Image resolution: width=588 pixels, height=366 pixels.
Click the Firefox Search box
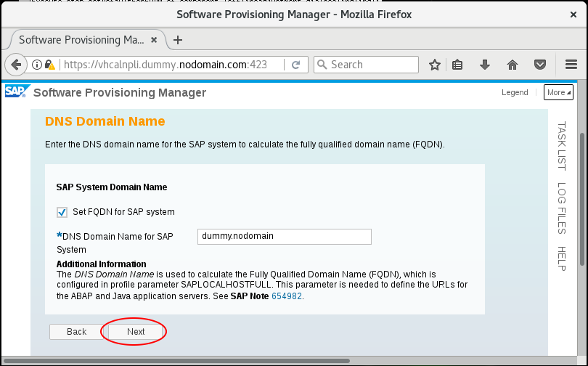[x=366, y=65]
